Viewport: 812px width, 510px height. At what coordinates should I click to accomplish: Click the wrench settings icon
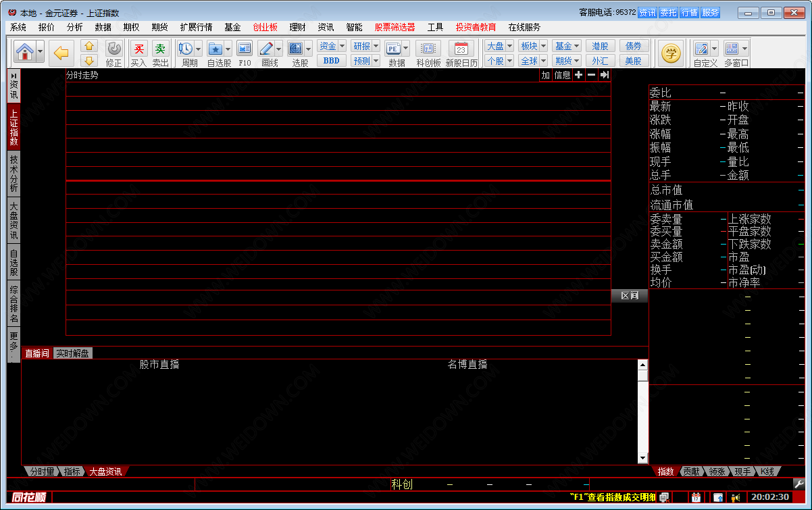798,484
